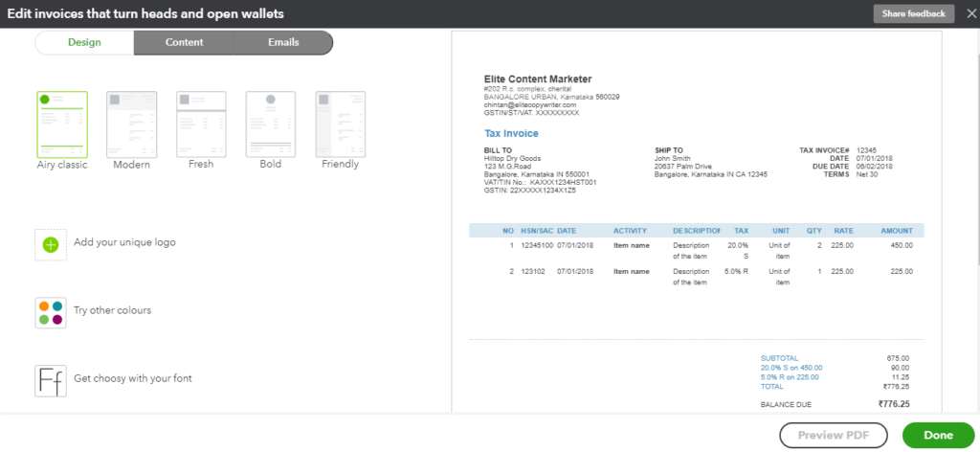Choose the Friendly invoice template

click(x=340, y=124)
